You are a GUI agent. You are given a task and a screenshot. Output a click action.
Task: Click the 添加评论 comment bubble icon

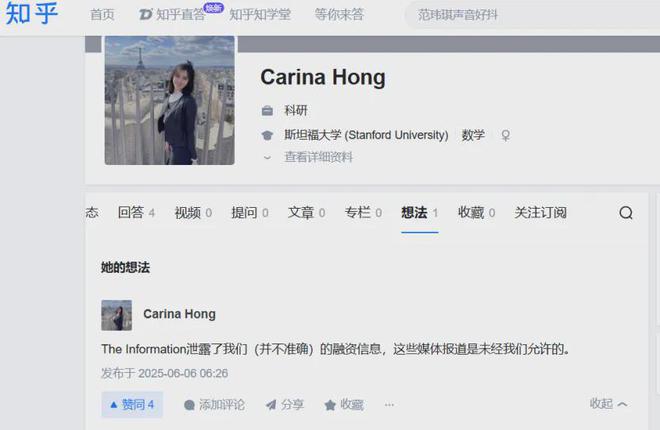point(189,405)
